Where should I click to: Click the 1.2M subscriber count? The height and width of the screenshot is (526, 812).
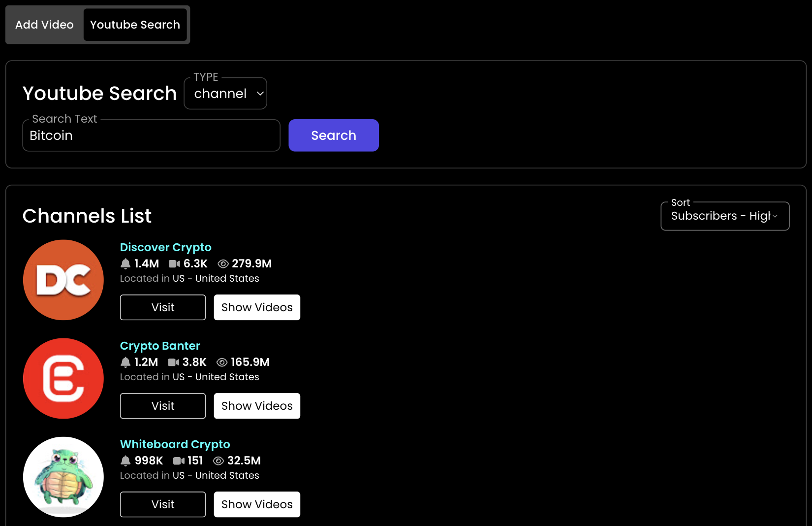[x=146, y=362]
